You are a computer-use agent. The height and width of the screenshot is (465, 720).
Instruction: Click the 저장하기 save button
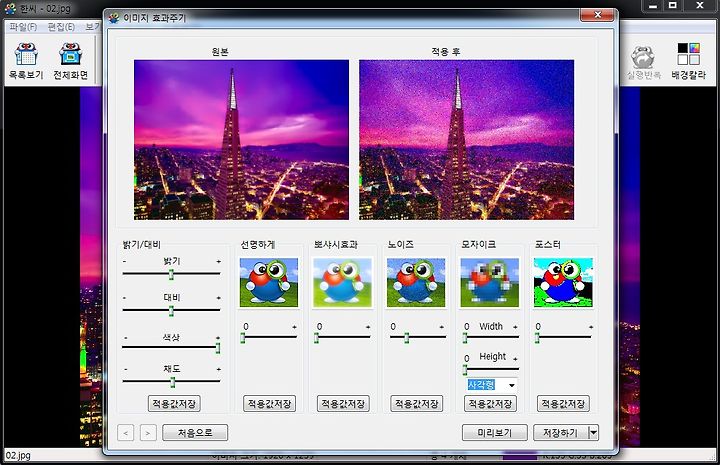click(x=561, y=432)
